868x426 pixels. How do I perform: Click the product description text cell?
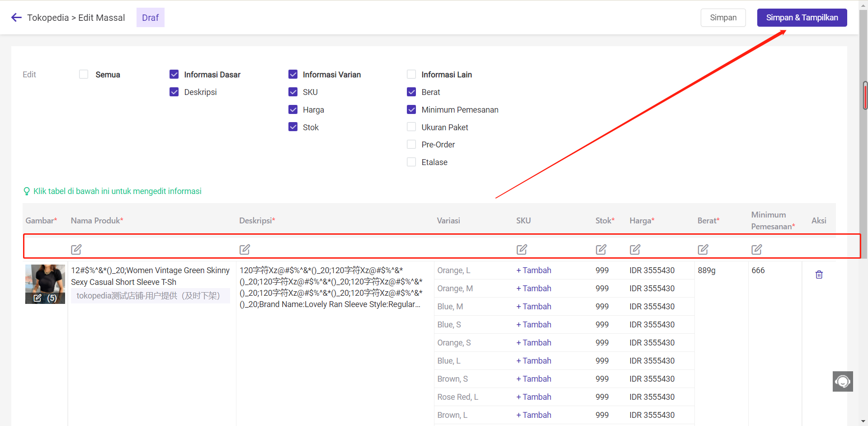point(331,288)
